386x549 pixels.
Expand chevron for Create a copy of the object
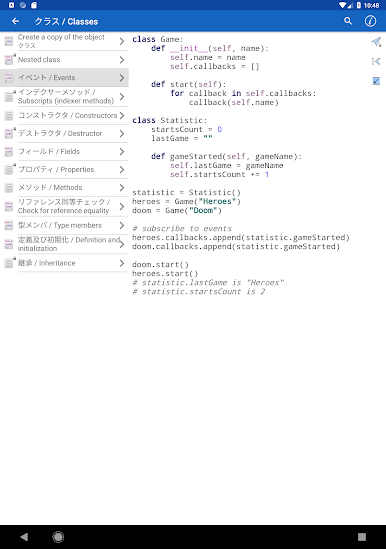point(122,41)
